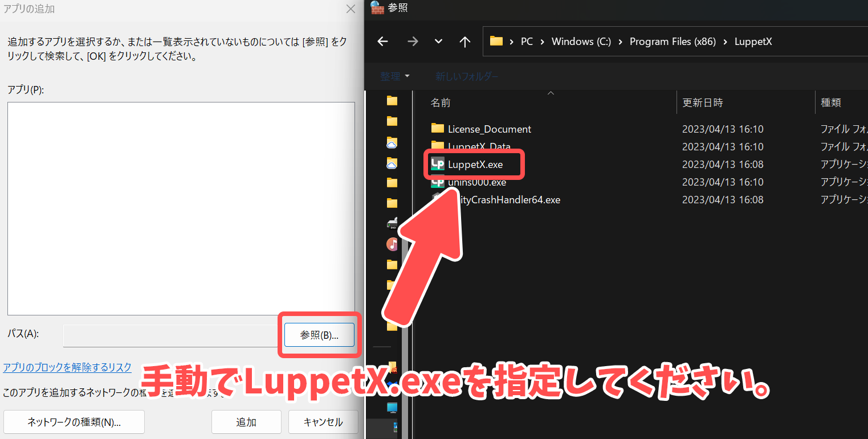The image size is (868, 439).
Task: Click the Forward navigation arrow
Action: point(413,42)
